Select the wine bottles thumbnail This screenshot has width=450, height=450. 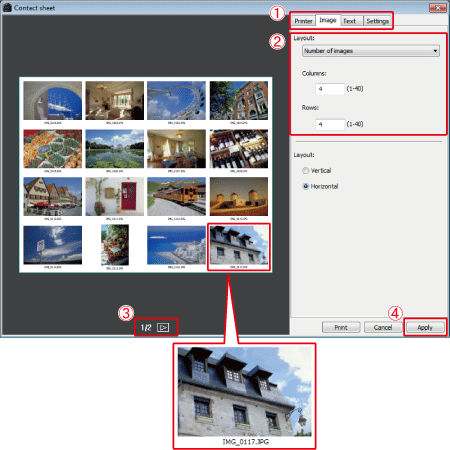pos(239,149)
